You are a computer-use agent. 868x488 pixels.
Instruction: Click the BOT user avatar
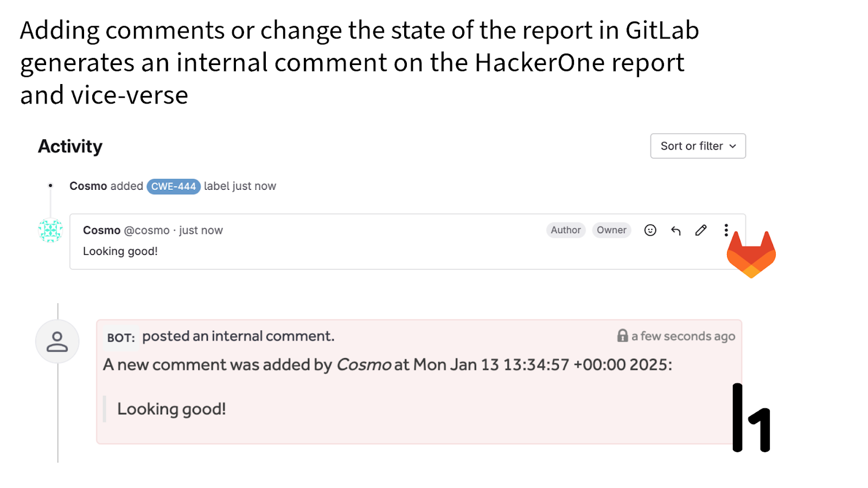[x=58, y=341]
